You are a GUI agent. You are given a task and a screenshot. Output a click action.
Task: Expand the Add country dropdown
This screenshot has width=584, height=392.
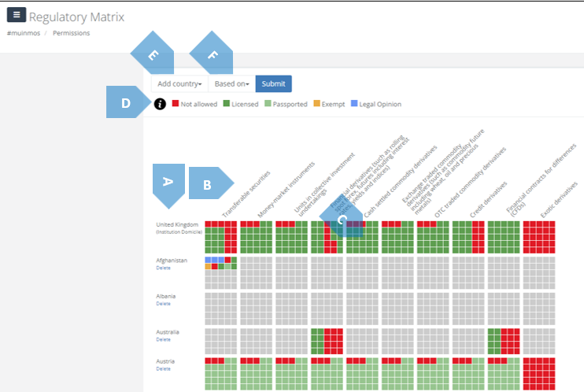[179, 84]
